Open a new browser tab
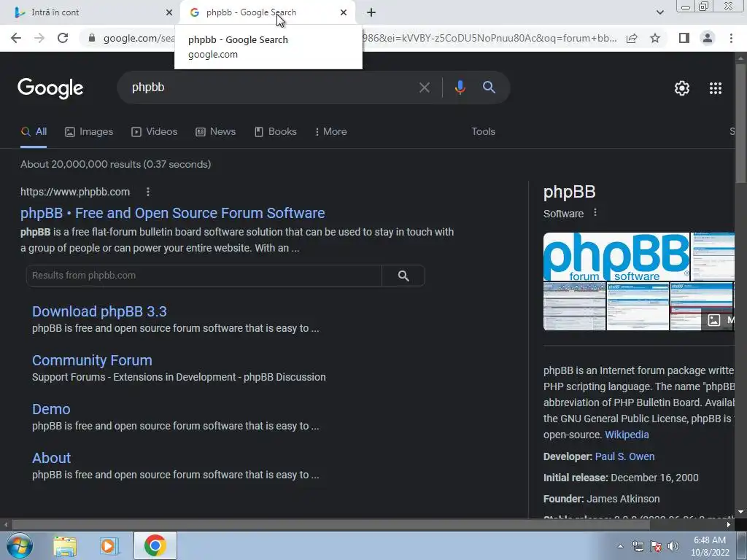Viewport: 747px width, 560px height. click(371, 12)
